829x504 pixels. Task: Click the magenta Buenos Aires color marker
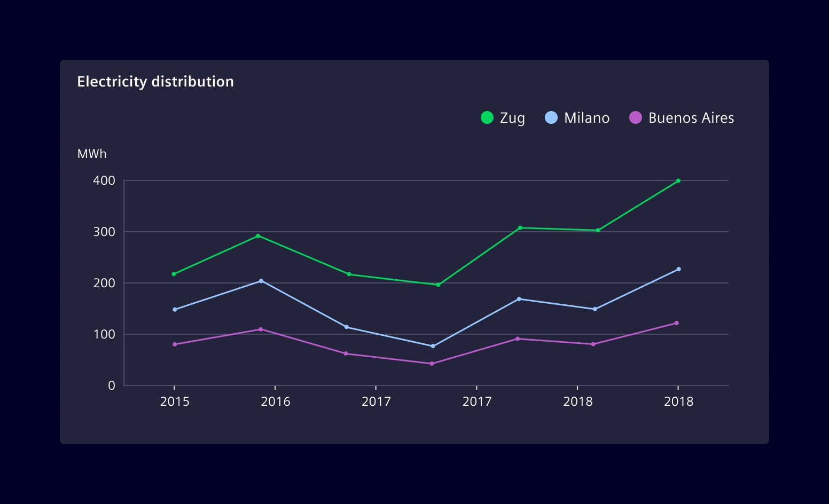tap(636, 118)
